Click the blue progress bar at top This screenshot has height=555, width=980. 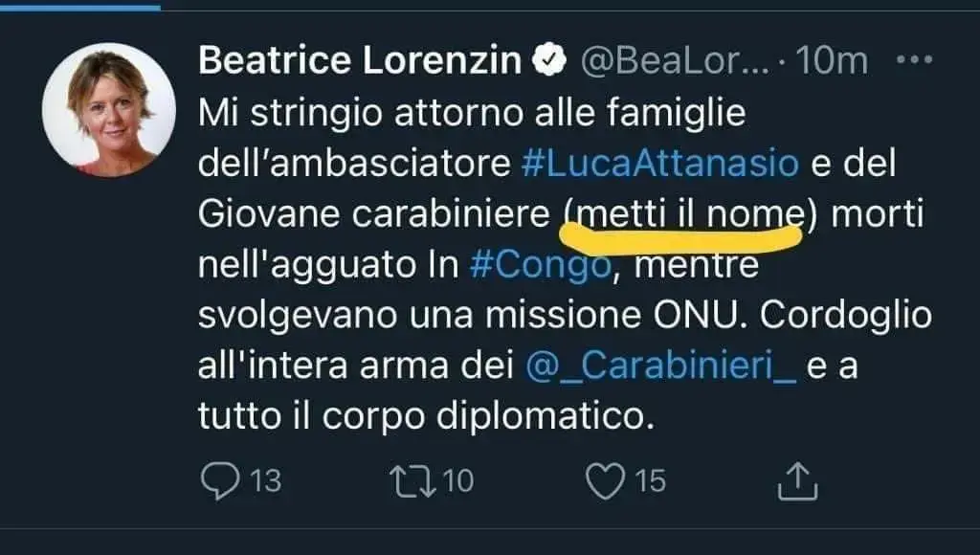pyautogui.click(x=79, y=6)
